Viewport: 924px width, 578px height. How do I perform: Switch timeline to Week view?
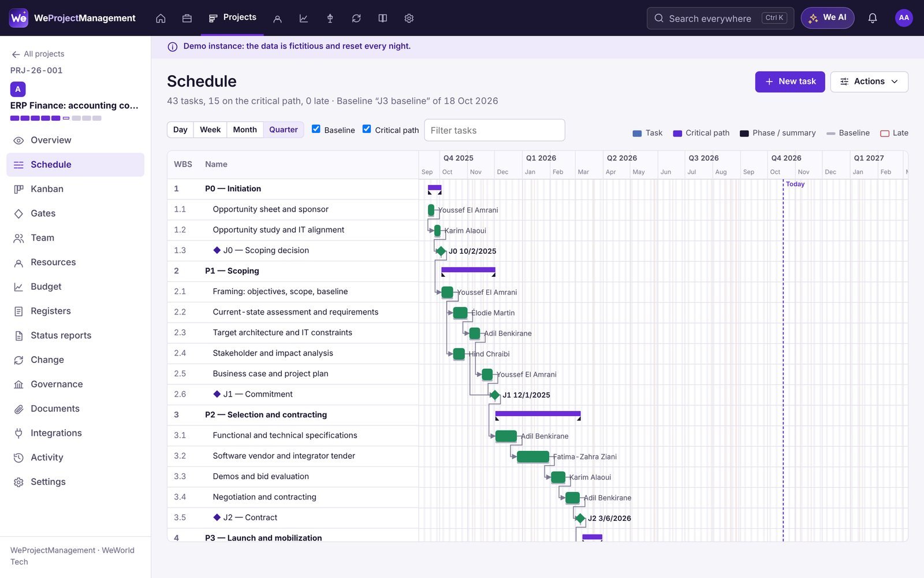click(210, 129)
